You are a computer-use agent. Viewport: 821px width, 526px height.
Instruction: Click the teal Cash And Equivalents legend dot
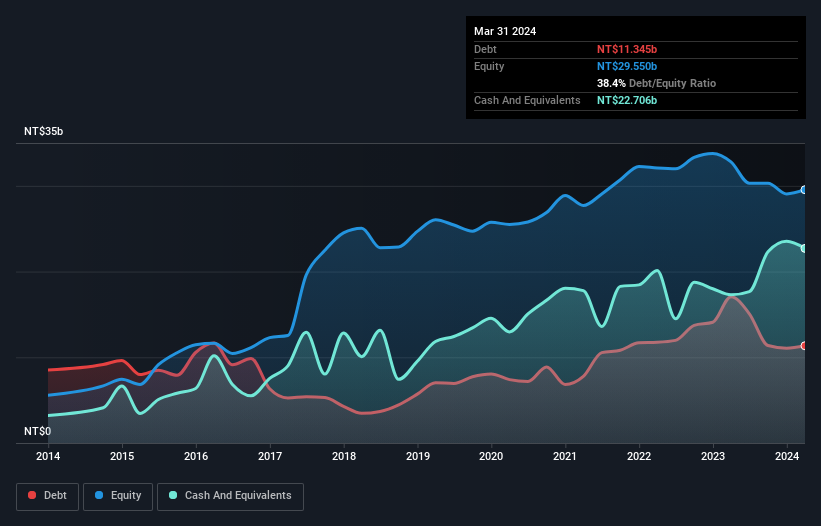(173, 495)
